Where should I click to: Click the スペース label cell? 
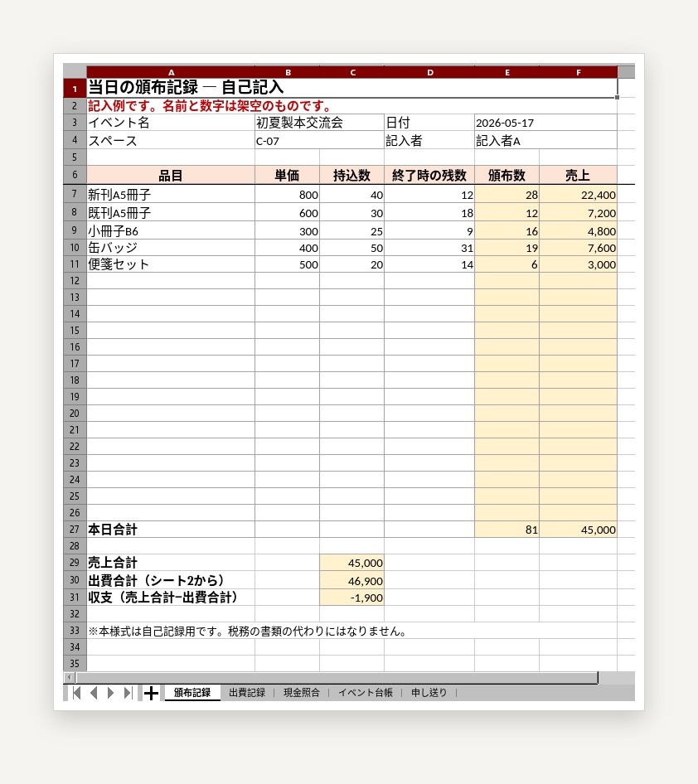[x=171, y=141]
